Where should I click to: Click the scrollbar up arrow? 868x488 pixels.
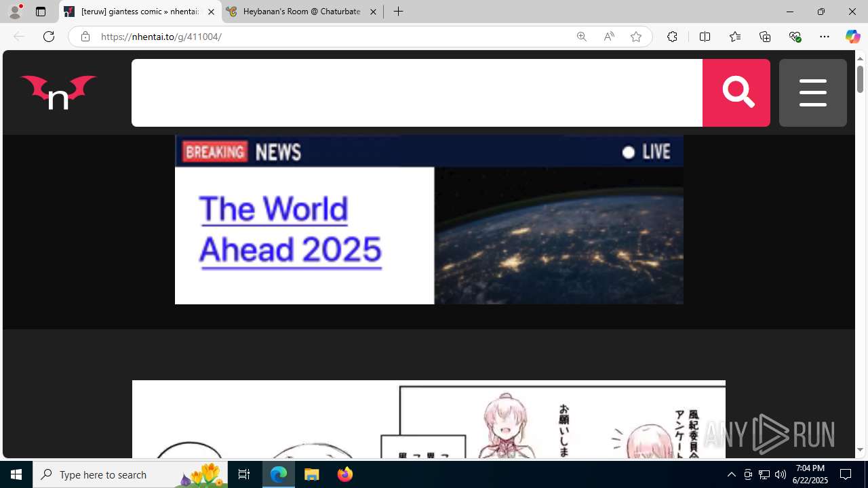[x=860, y=58]
